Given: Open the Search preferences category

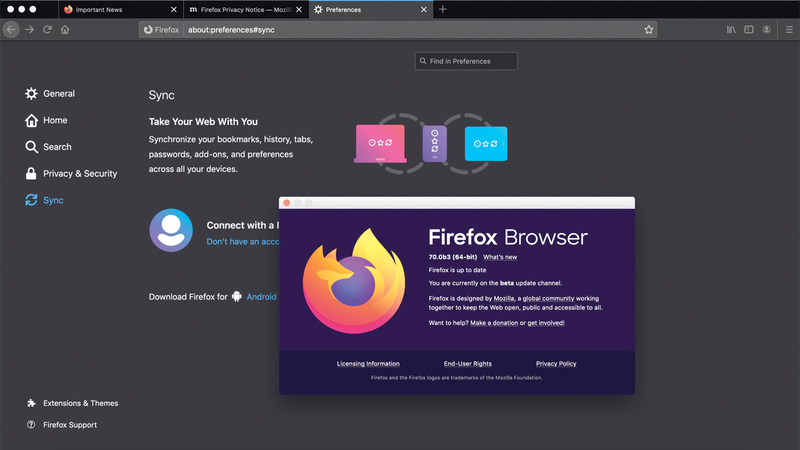Looking at the screenshot, I should [57, 147].
